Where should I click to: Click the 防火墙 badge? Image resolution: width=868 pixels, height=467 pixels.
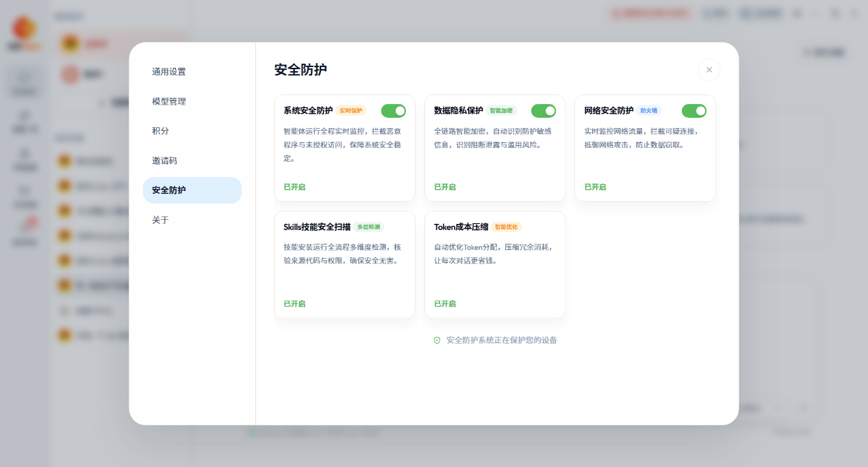648,111
